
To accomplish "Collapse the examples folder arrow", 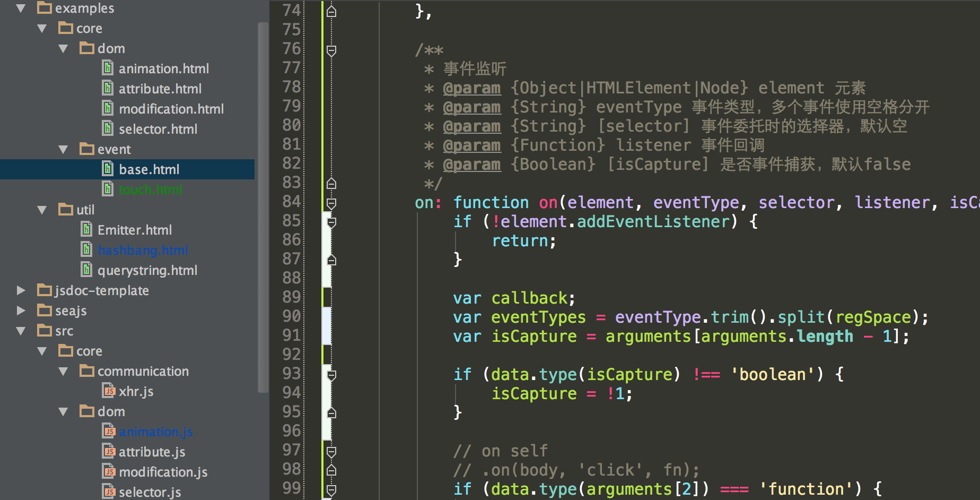I will [21, 8].
